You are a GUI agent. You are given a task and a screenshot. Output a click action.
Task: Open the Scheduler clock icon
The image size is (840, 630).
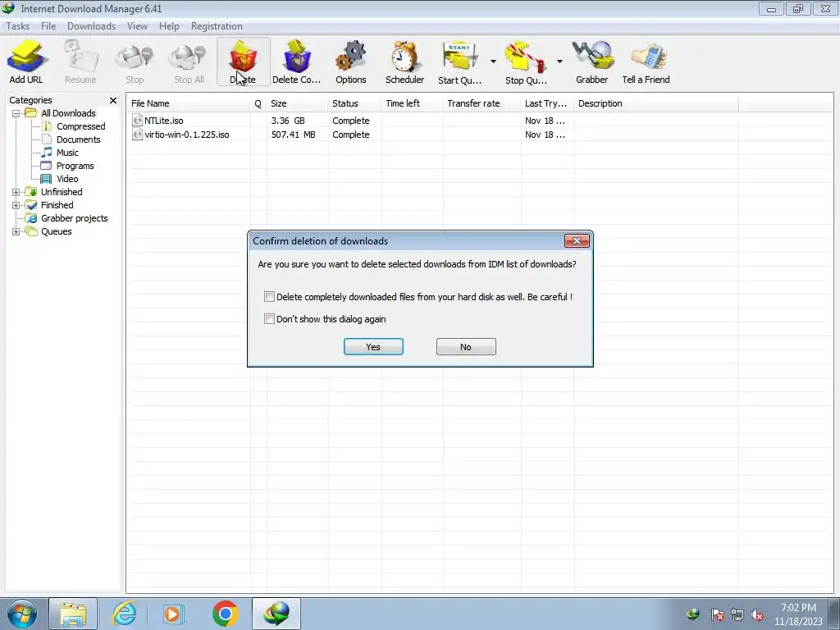[x=404, y=62]
